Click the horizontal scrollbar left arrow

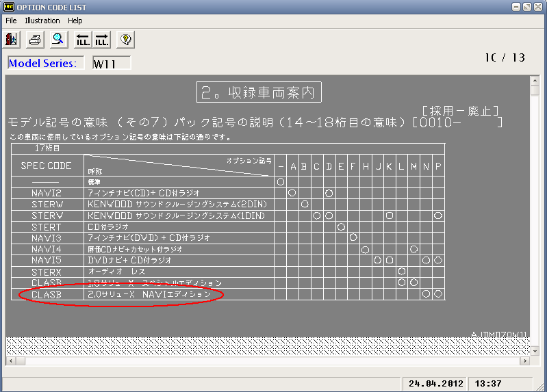click(11, 361)
